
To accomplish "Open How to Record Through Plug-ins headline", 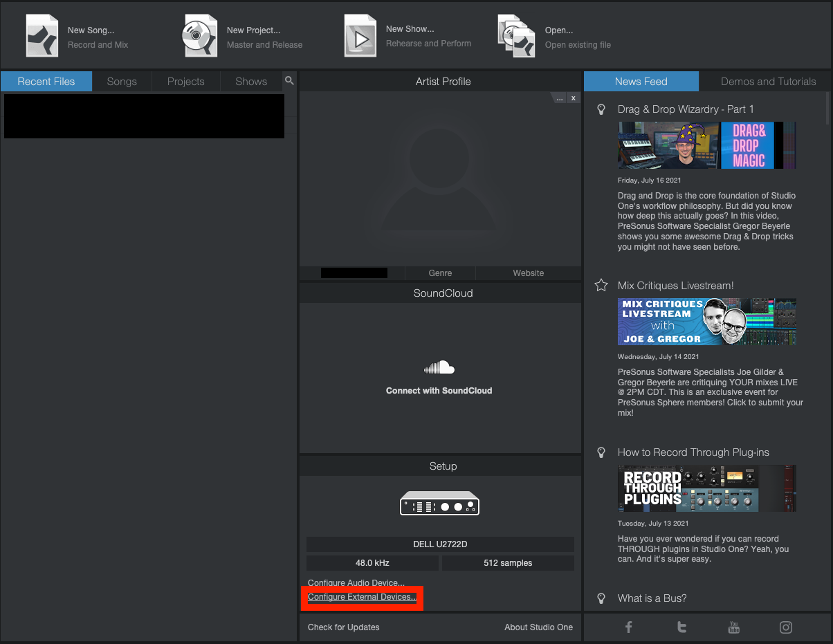I will (x=693, y=452).
